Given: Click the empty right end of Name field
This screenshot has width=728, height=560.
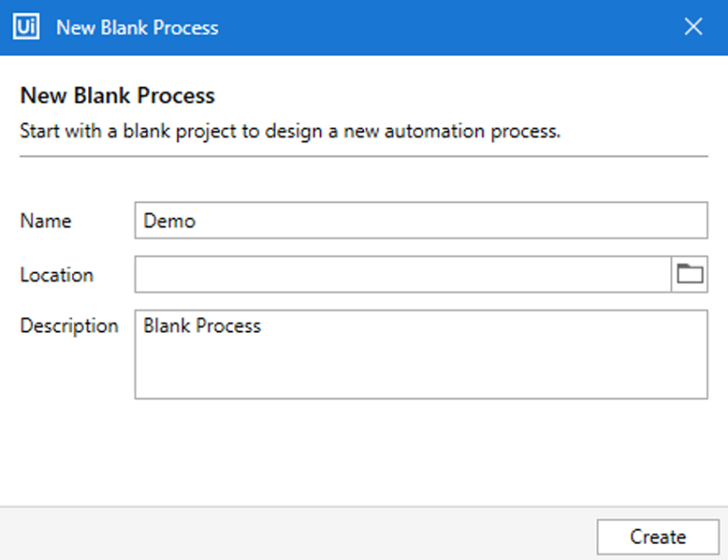Looking at the screenshot, I should (x=616, y=221).
